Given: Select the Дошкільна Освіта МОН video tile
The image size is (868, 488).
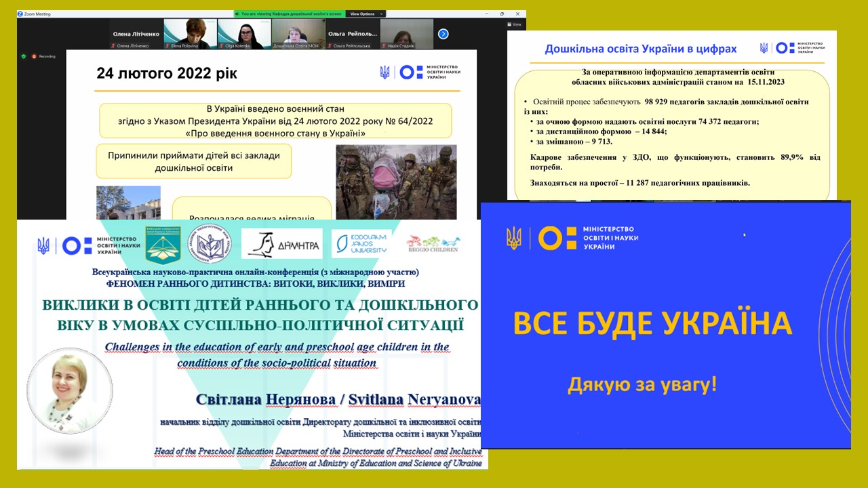Looking at the screenshot, I should [298, 34].
